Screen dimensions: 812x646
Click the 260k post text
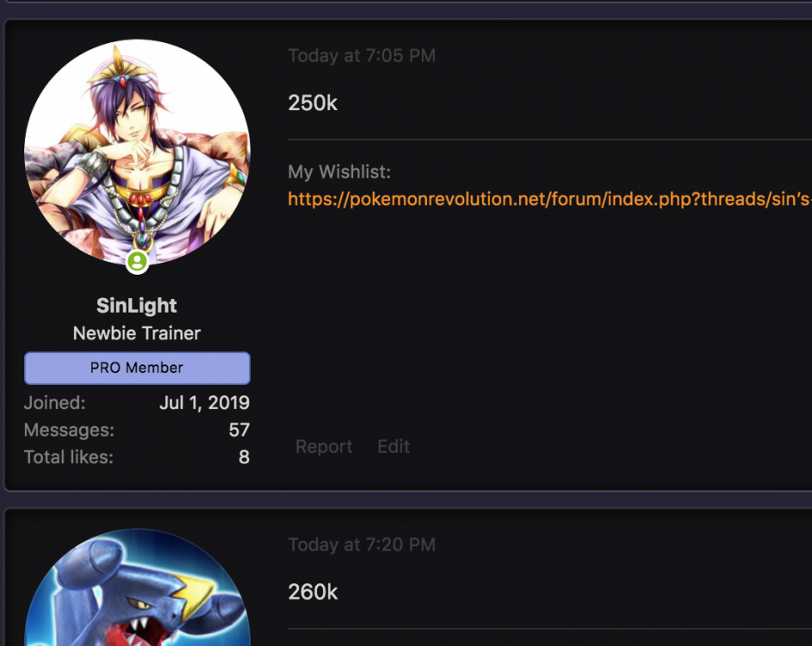coord(313,592)
